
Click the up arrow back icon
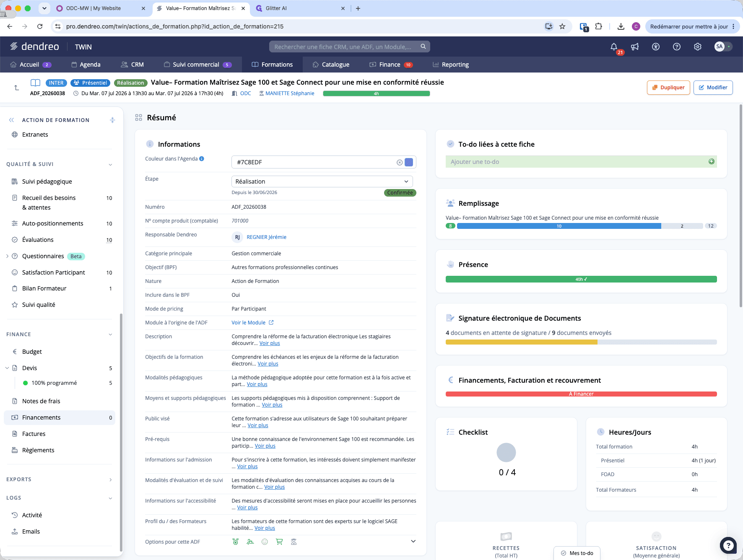click(16, 88)
